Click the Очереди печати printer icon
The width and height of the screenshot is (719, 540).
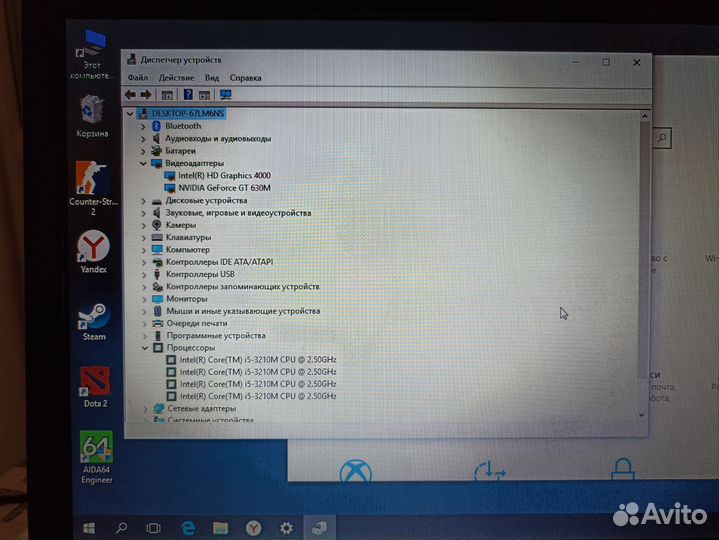coord(158,323)
